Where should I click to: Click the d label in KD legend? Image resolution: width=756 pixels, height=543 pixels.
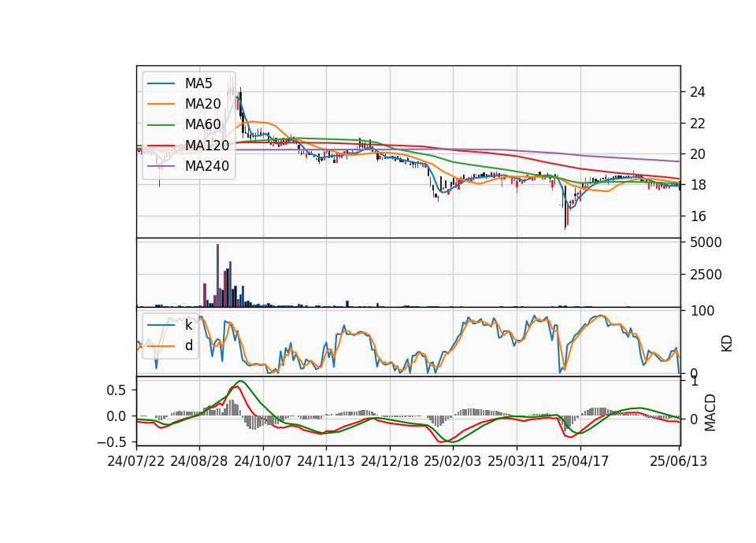coord(188,345)
